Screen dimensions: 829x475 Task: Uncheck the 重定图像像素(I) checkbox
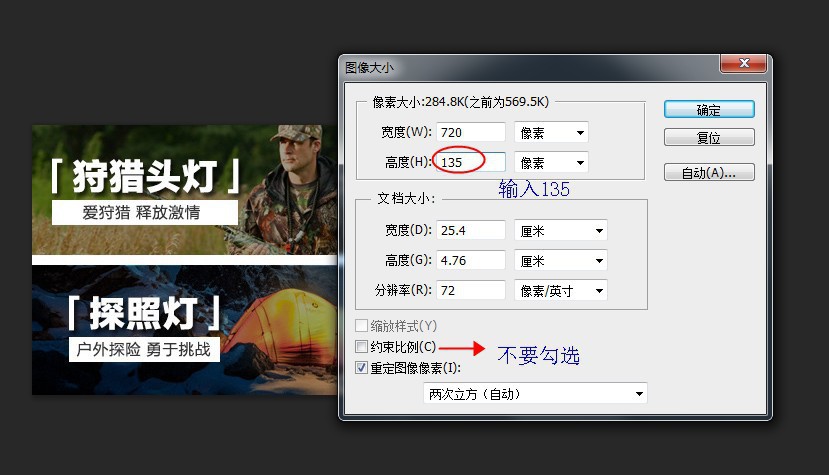[362, 368]
